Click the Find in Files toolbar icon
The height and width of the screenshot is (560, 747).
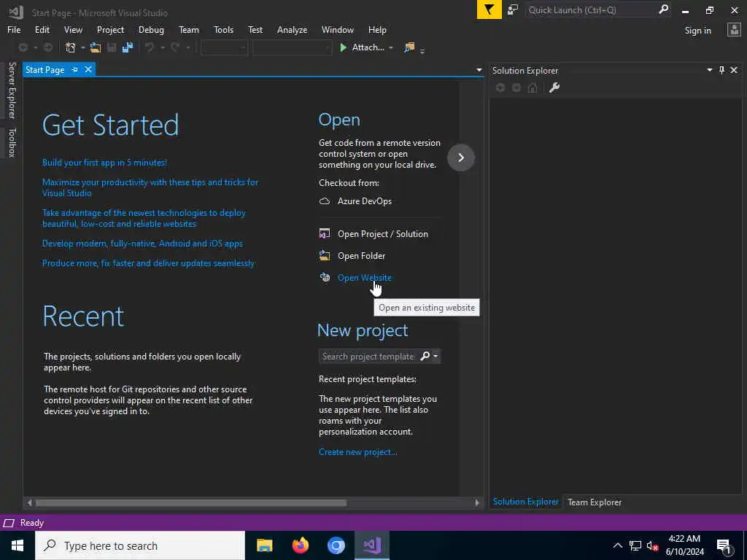[x=409, y=47]
